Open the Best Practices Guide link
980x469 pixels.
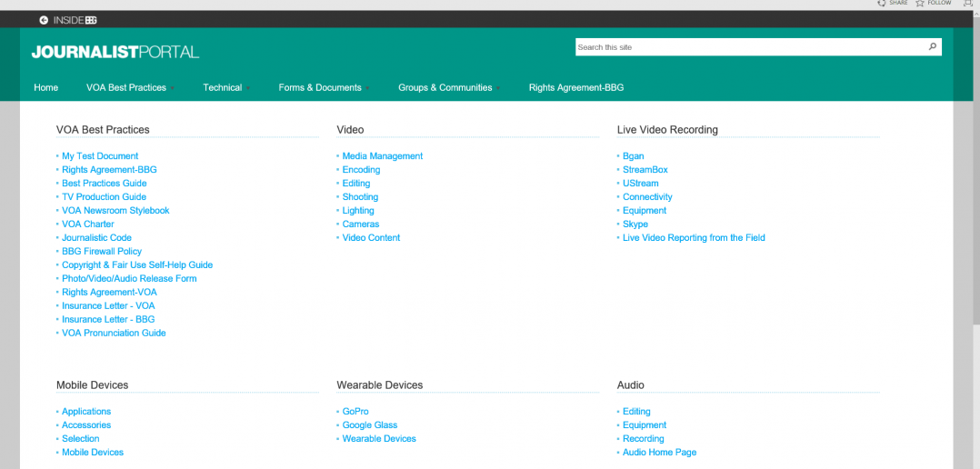105,184
